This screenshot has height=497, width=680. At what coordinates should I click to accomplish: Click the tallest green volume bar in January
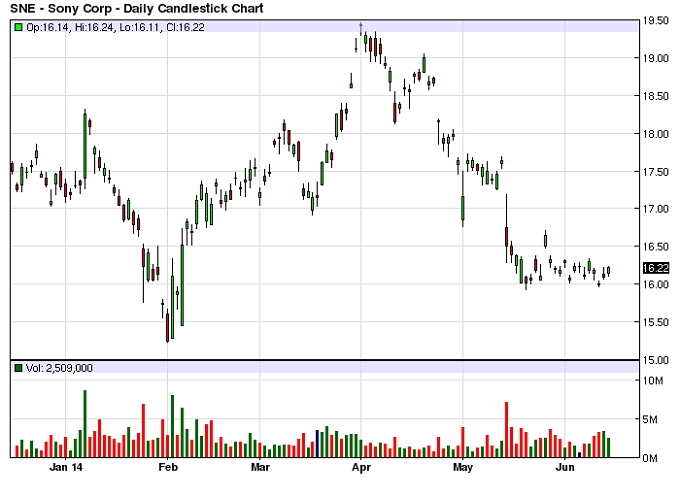pos(85,424)
